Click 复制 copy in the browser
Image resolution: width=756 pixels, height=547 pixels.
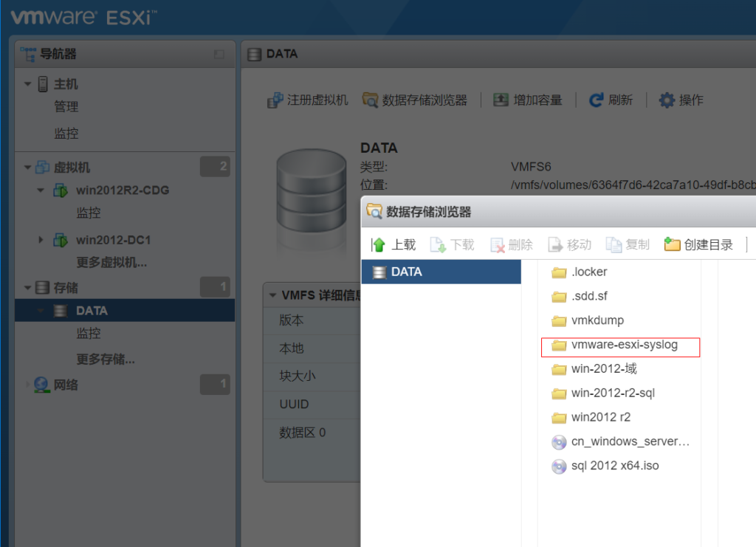628,245
